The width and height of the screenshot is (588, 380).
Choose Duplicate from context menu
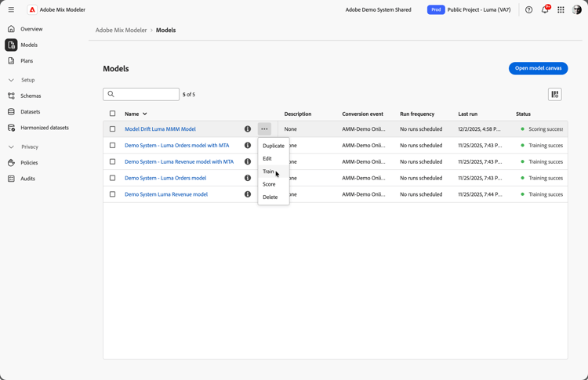click(274, 146)
